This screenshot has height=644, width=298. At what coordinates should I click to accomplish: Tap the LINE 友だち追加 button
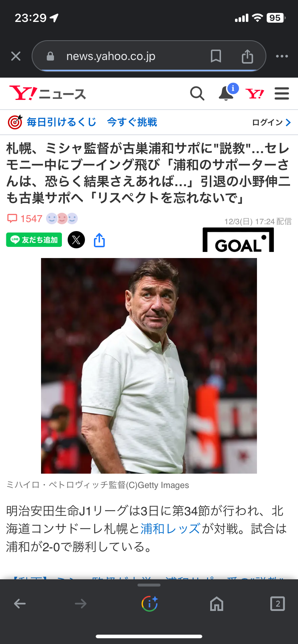tap(34, 240)
